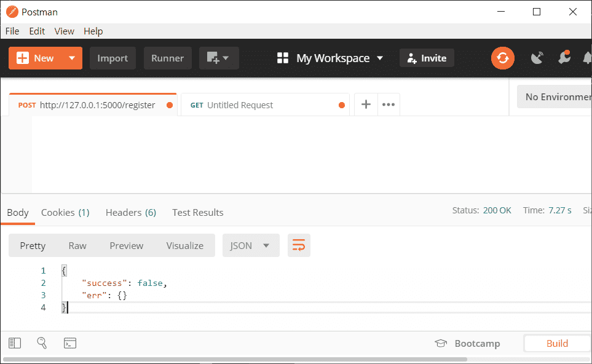The image size is (592, 364).
Task: Click the Runner button
Action: pos(168,58)
